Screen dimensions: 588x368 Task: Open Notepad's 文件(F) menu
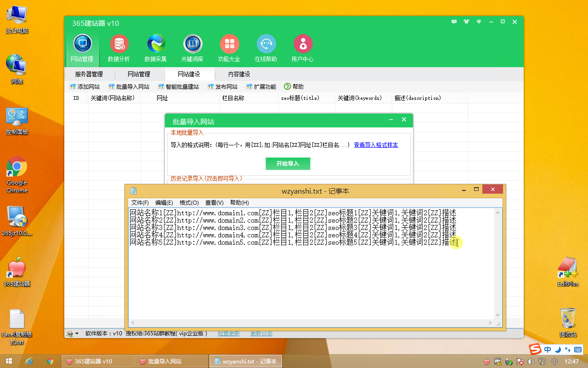pyautogui.click(x=140, y=203)
